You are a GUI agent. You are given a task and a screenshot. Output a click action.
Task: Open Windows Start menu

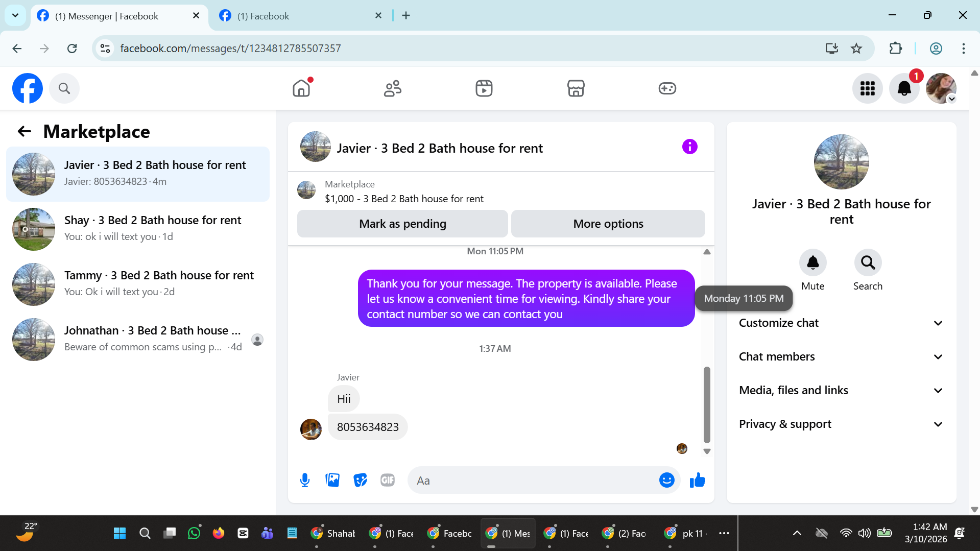pos(119,533)
